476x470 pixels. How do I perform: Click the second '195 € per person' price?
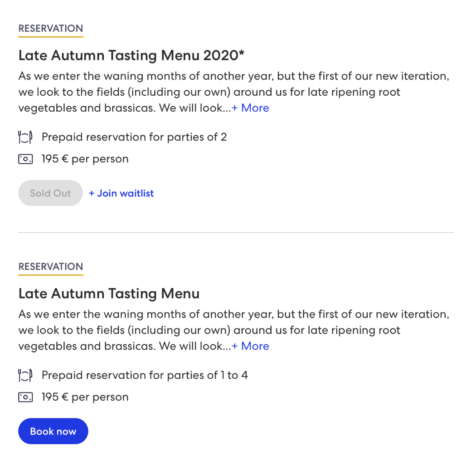click(85, 397)
